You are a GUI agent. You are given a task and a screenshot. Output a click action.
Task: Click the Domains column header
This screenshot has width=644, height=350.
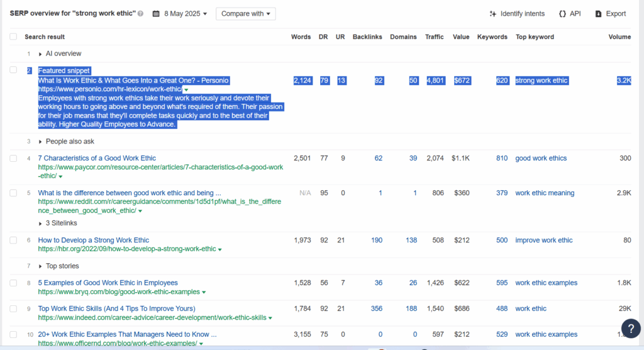tap(403, 37)
